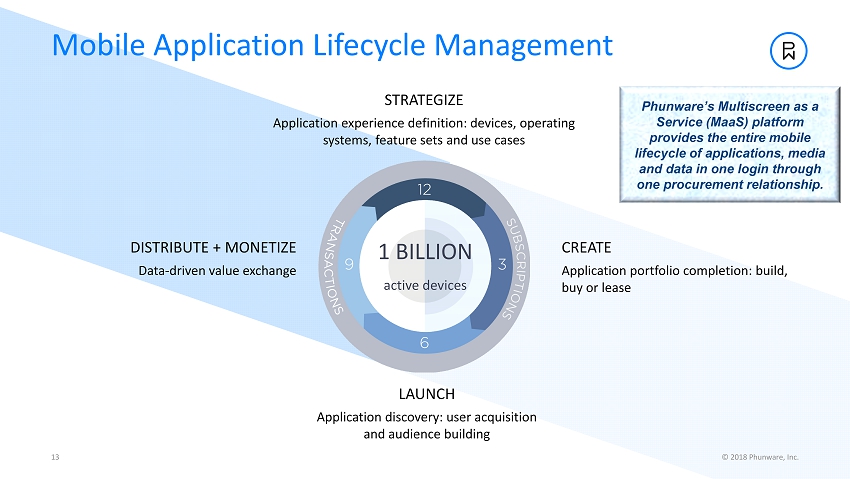Select the slide title 'Mobile Application Lifecycle Management'
This screenshot has height=479, width=850.
[x=332, y=45]
